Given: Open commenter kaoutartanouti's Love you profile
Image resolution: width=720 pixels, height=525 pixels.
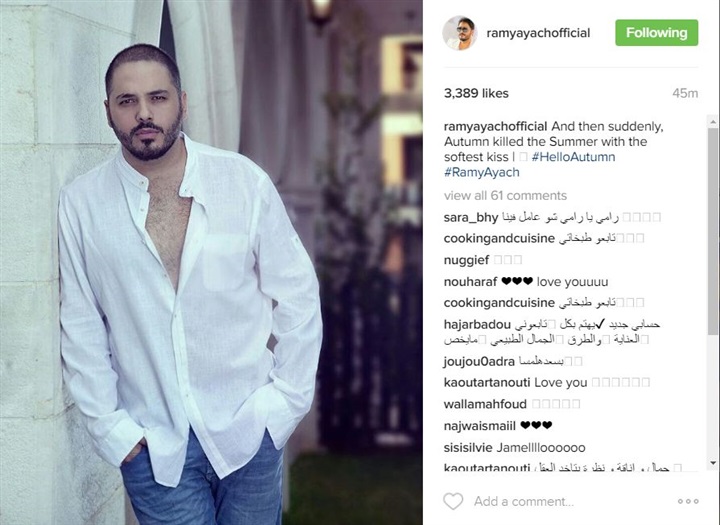Looking at the screenshot, I should click(x=487, y=382).
